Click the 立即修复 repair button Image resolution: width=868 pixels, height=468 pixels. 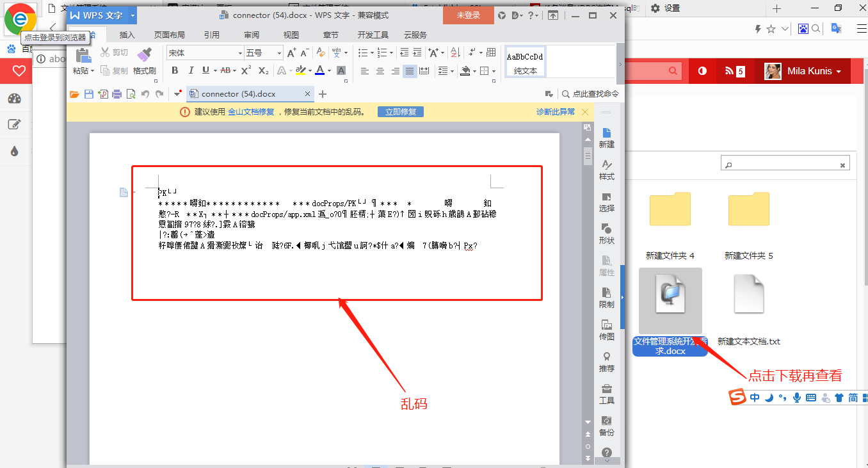point(400,111)
